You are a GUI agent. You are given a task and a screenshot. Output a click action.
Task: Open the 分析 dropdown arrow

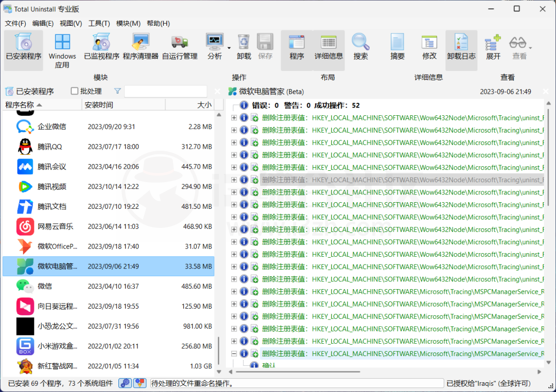[229, 48]
